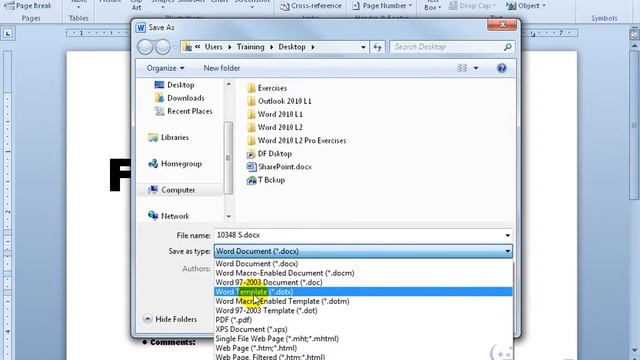This screenshot has height=360, width=640.
Task: Select Libraries in the navigation pane
Action: tap(168, 138)
